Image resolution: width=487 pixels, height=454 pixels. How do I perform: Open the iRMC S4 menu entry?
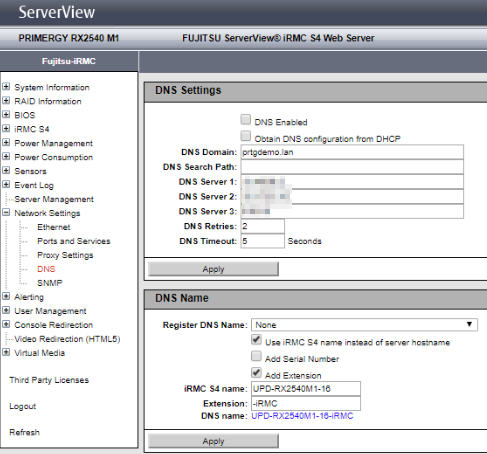32,129
